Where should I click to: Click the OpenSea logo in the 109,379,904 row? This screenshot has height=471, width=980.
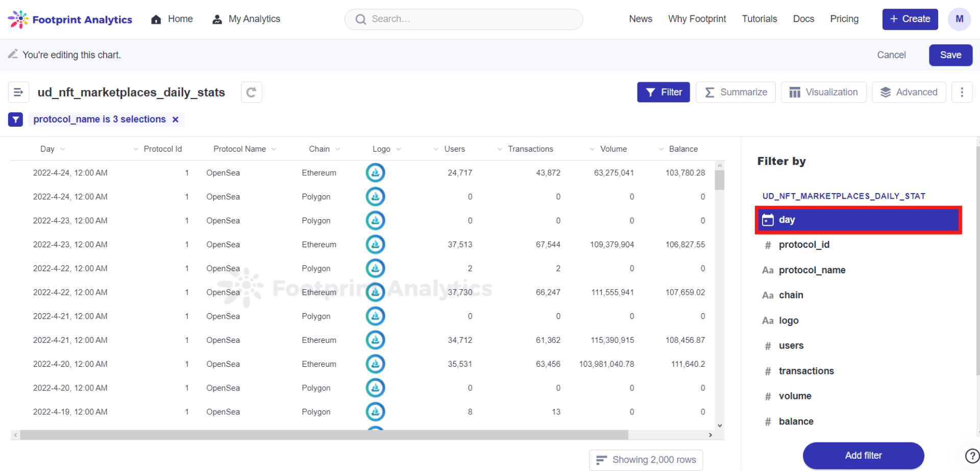coord(375,244)
